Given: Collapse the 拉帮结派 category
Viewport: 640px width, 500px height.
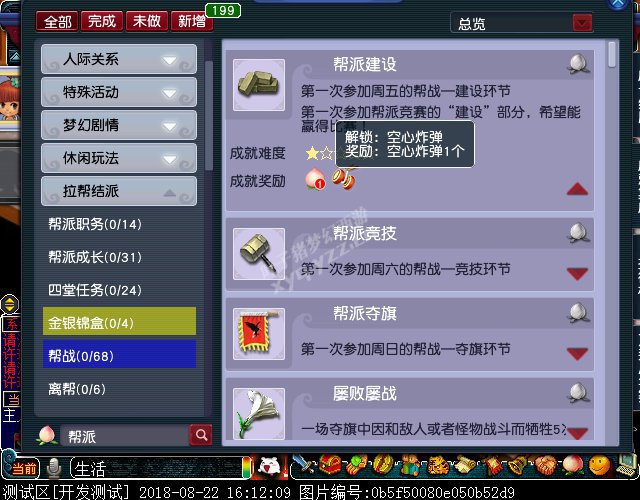Looking at the screenshot, I should click(x=119, y=191).
